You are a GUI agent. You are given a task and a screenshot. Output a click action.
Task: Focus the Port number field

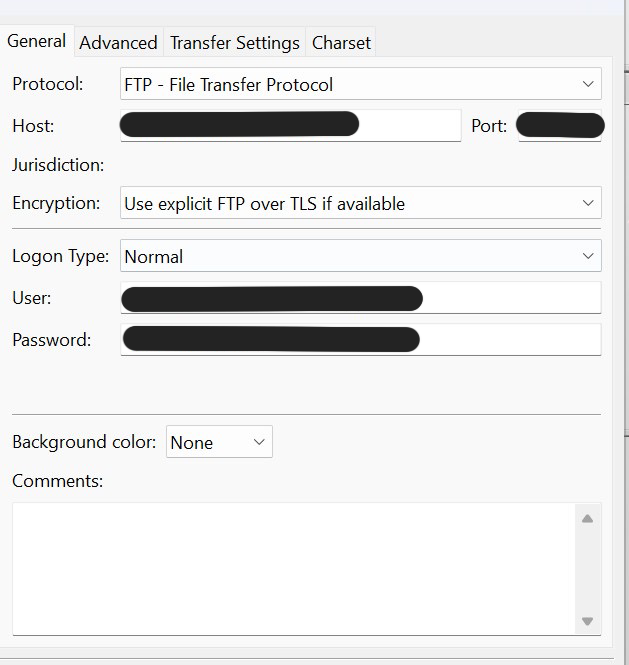coord(560,125)
